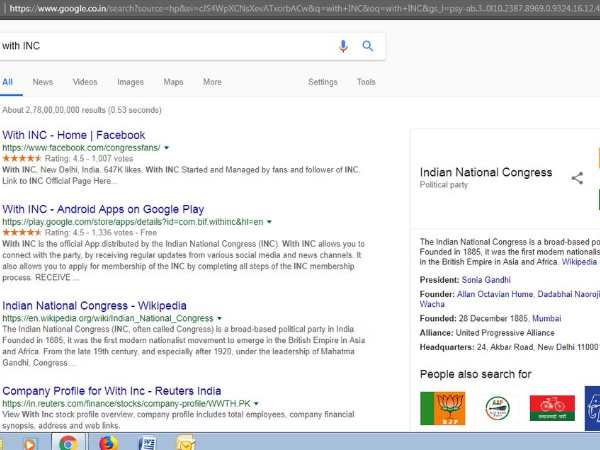Switch to the News tab
The width and height of the screenshot is (600, 450).
(x=43, y=82)
